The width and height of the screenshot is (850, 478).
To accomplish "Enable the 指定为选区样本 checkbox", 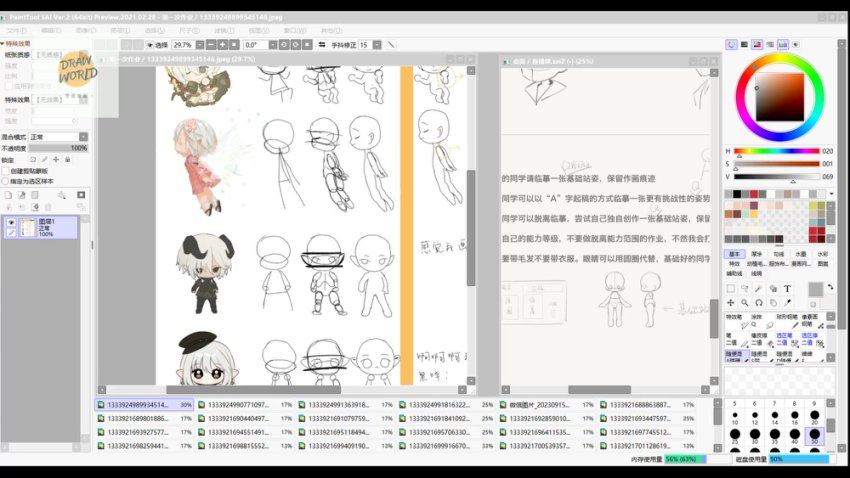I will pos(6,181).
